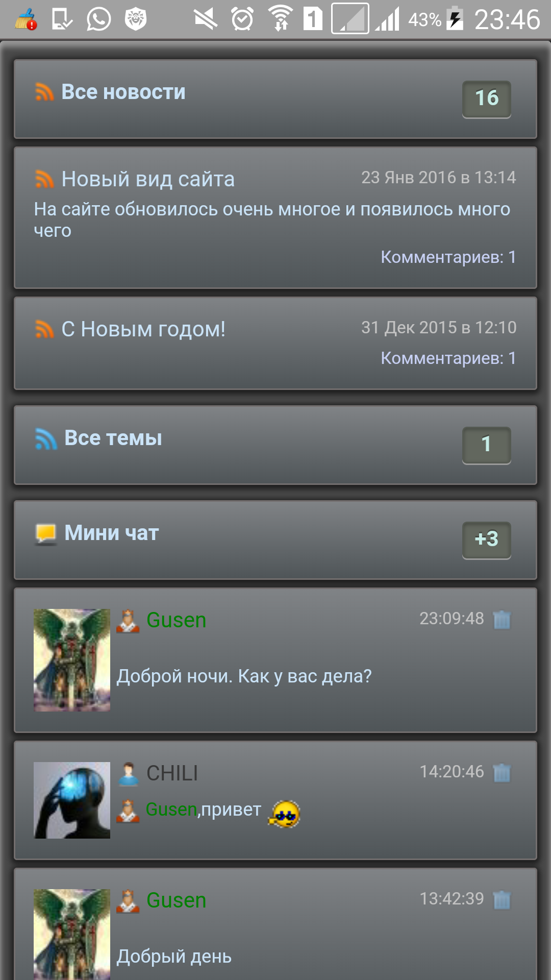Tap the +3 new messages badge
Viewport: 551px width, 980px height.
tap(487, 540)
